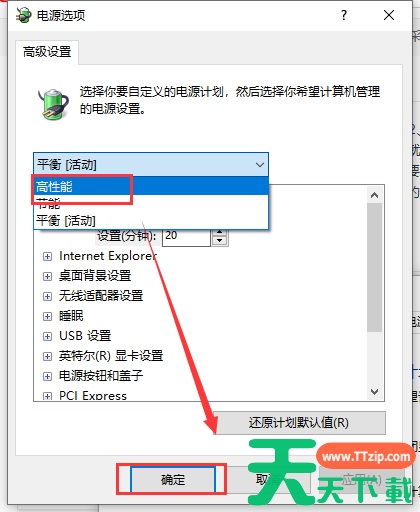The height and width of the screenshot is (512, 420).
Task: Select the 节能 plan option
Action: 151,203
